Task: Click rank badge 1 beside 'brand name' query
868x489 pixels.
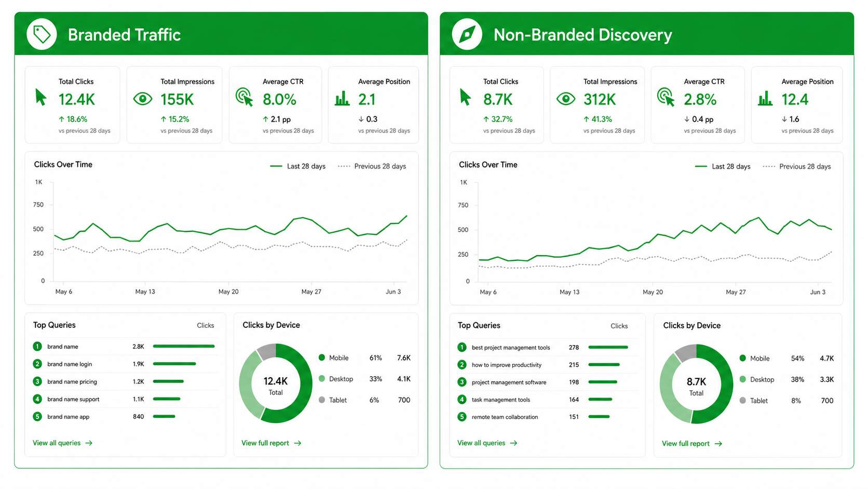Action: click(x=37, y=346)
